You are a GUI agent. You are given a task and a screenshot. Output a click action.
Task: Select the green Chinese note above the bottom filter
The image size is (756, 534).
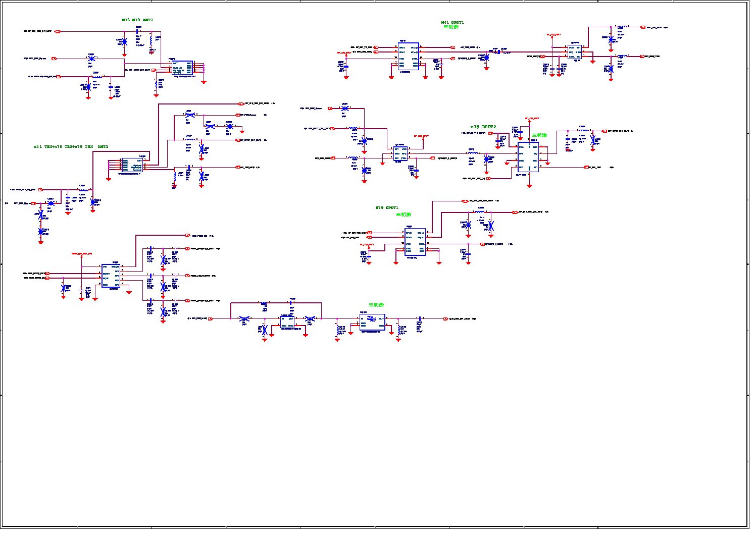[376, 305]
